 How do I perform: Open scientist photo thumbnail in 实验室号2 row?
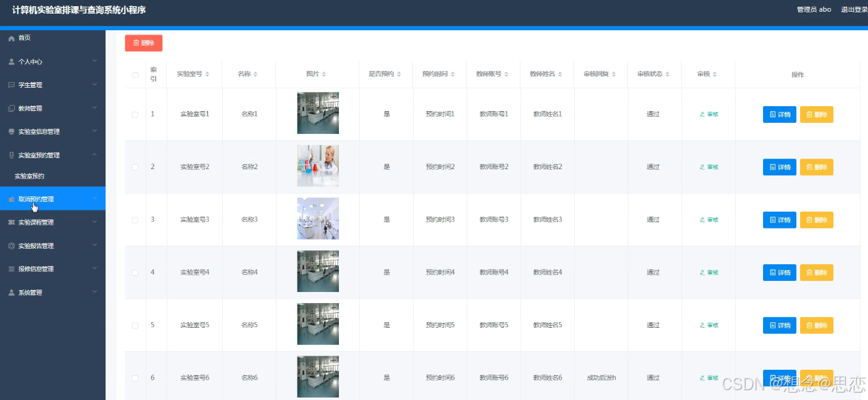point(318,165)
